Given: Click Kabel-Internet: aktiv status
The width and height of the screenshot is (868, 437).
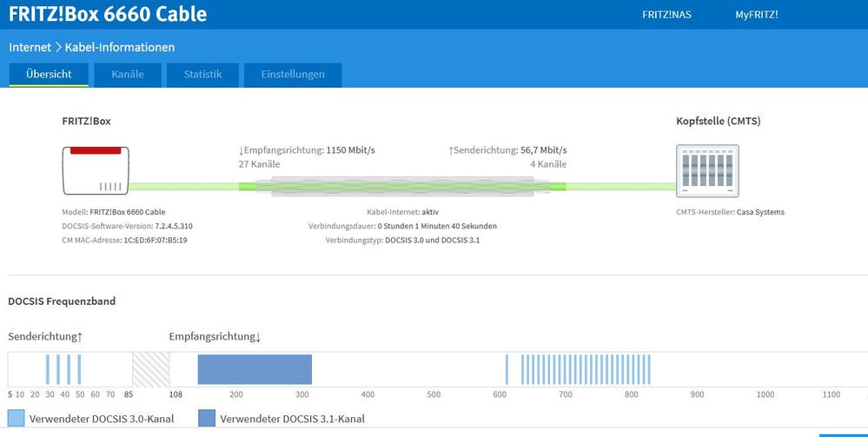Looking at the screenshot, I should pos(402,212).
